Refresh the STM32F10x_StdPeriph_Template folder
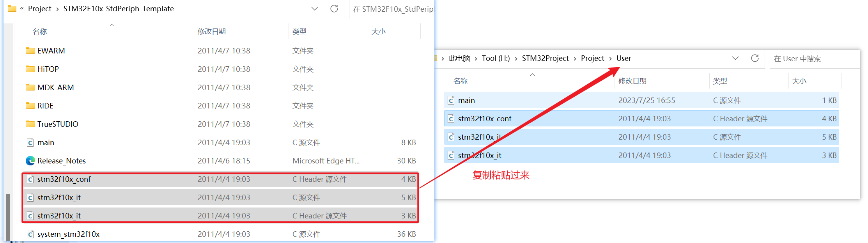This screenshot has height=243, width=868. tap(334, 9)
